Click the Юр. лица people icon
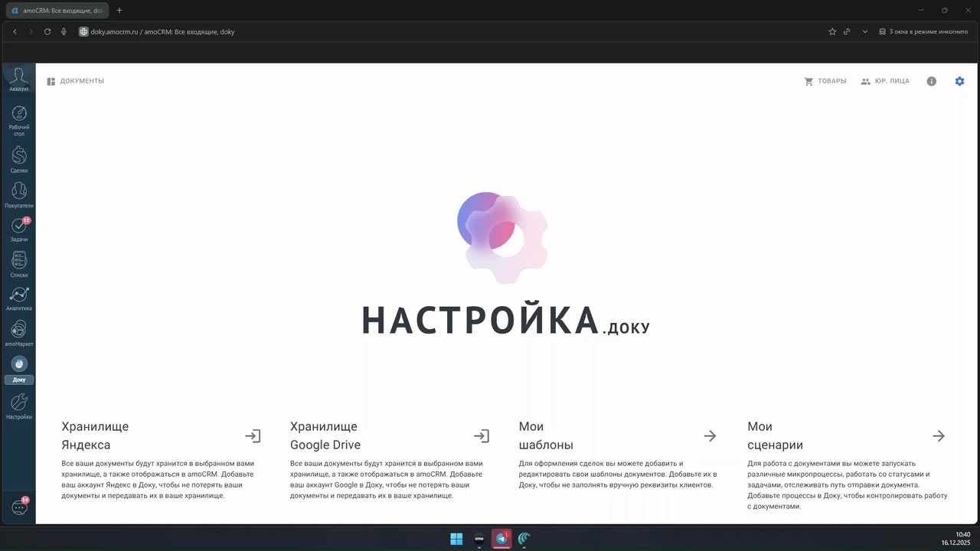980x551 pixels. pos(866,81)
